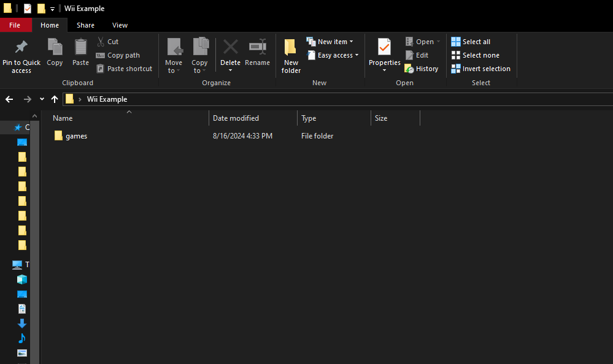
Task: Click This PC icon in sidebar
Action: tap(17, 265)
